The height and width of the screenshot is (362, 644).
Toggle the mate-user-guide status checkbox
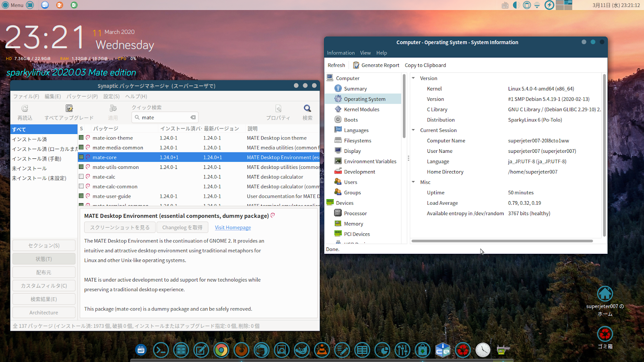click(81, 196)
